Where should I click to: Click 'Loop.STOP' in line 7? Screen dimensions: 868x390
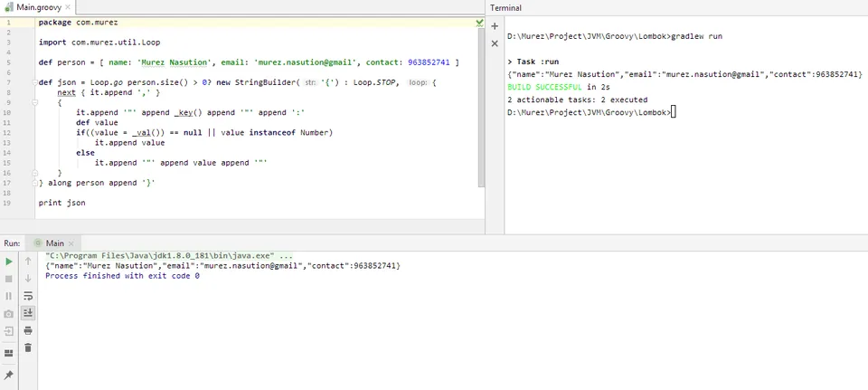(x=376, y=82)
